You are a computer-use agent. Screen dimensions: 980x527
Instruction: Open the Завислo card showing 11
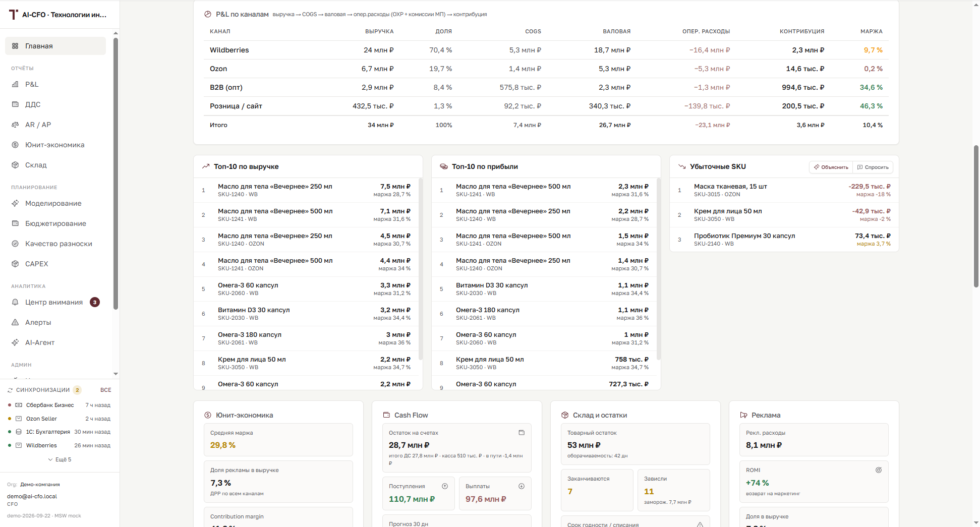click(x=674, y=490)
